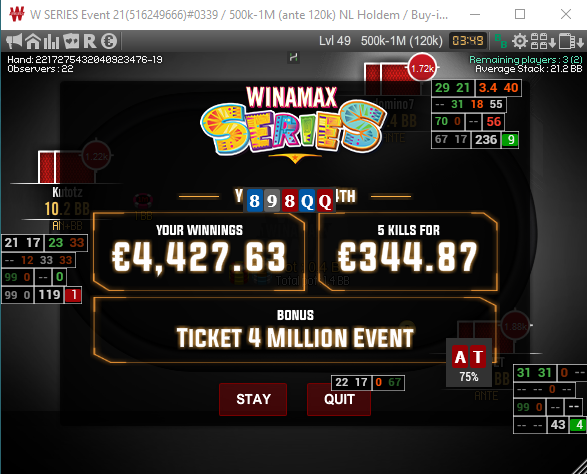Click the R replayer icon
The height and width of the screenshot is (474, 587).
(89, 41)
